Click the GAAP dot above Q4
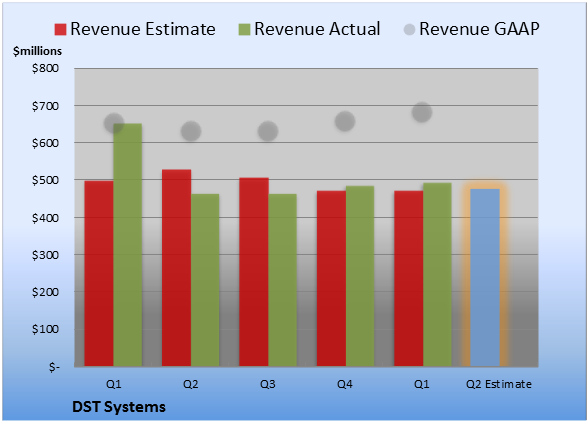The width and height of the screenshot is (588, 422). tap(345, 121)
